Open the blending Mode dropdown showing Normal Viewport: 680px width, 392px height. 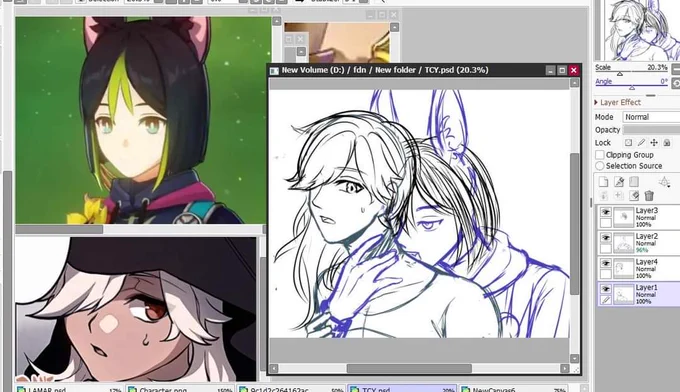(x=651, y=117)
